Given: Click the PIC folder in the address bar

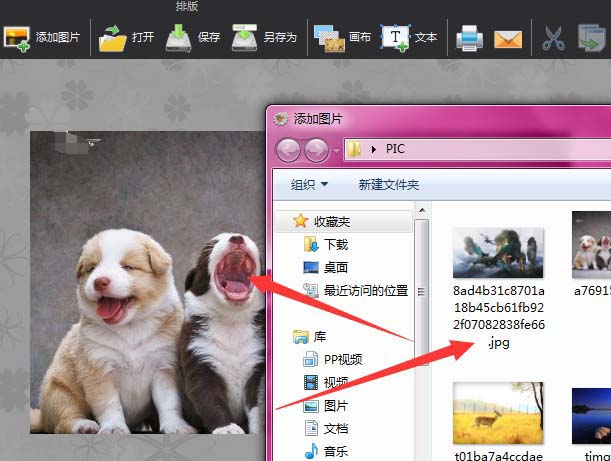Looking at the screenshot, I should click(395, 149).
